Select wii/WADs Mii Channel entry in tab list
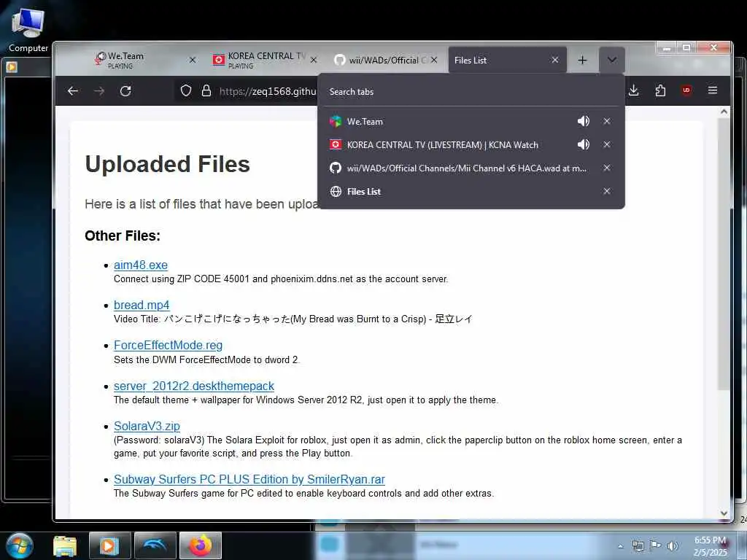Image resolution: width=747 pixels, height=560 pixels. tap(467, 168)
